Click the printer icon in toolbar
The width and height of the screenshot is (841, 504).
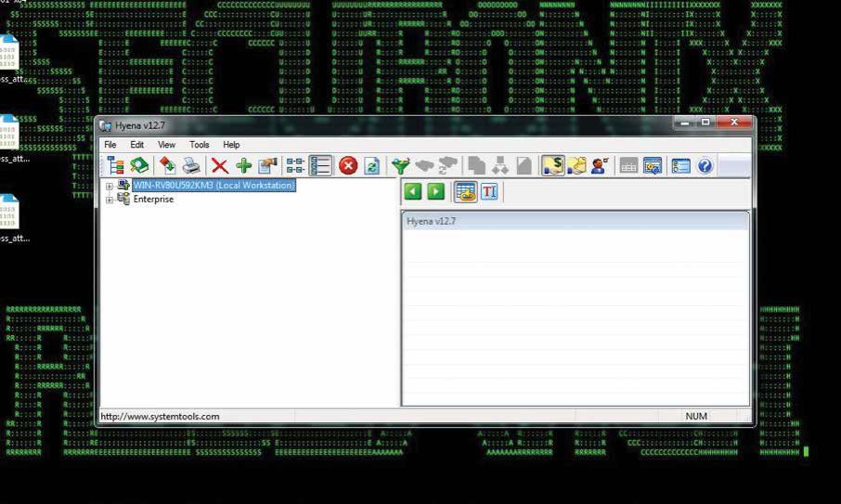click(191, 166)
